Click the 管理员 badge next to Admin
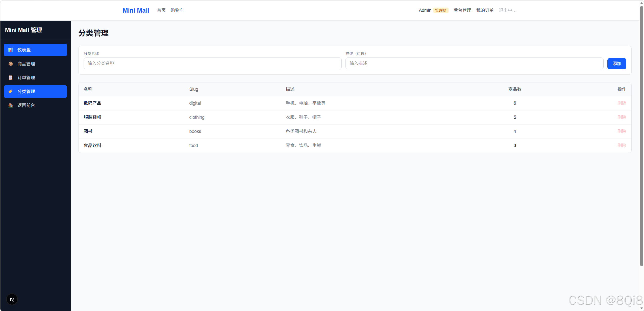The width and height of the screenshot is (644, 311). [441, 10]
